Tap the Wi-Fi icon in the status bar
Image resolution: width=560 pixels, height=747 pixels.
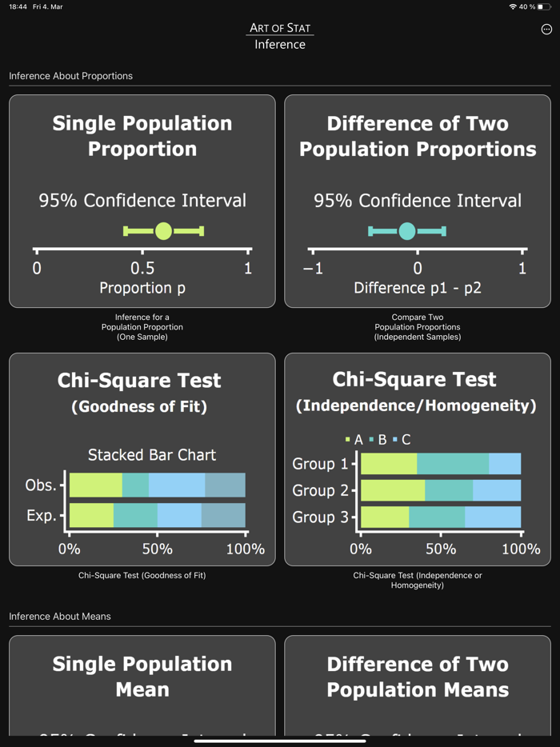pyautogui.click(x=511, y=6)
